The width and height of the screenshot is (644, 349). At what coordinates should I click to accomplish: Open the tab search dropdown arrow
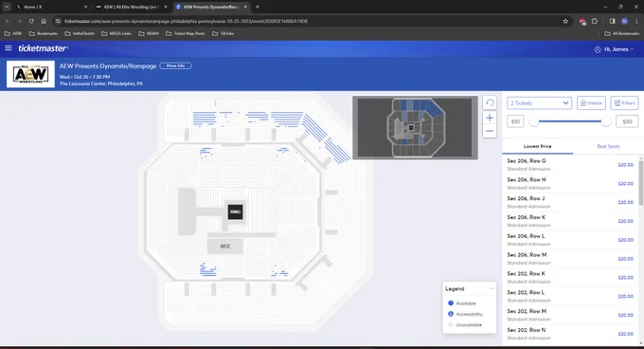pyautogui.click(x=7, y=7)
